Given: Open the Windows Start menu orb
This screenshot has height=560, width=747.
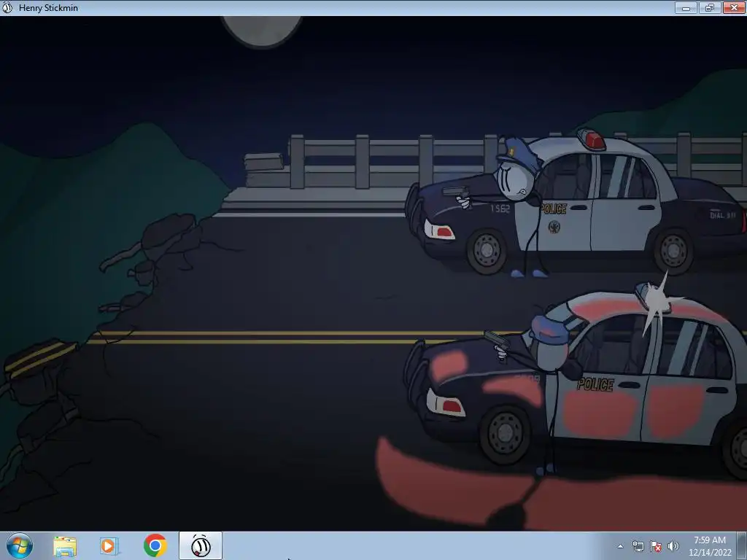Looking at the screenshot, I should pos(20,545).
